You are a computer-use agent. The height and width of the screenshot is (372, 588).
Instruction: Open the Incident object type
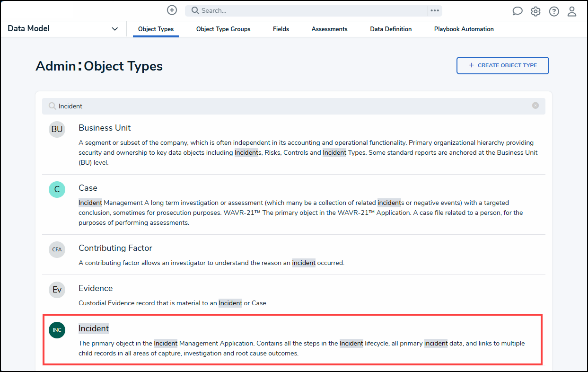point(94,328)
